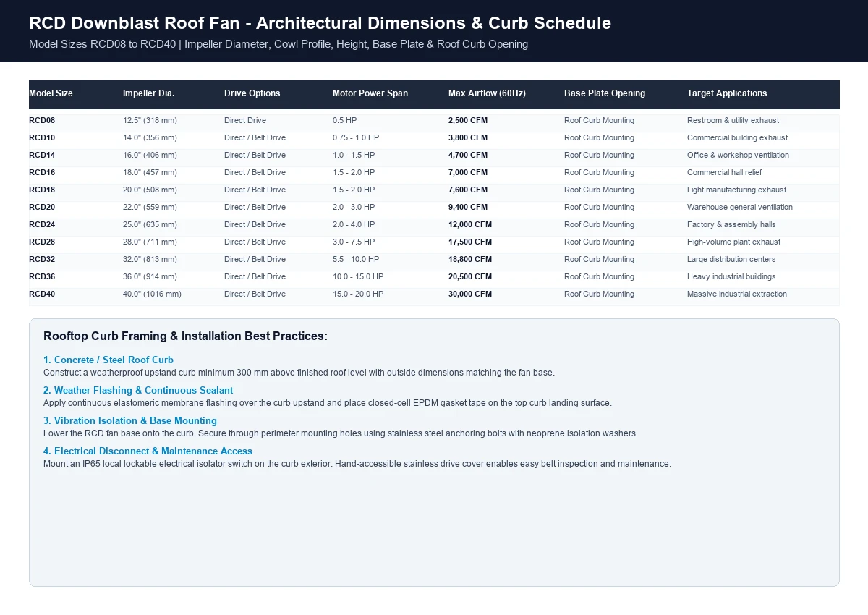The image size is (868, 615).
Task: Click the Motor Power Span column header
Action: coord(370,93)
